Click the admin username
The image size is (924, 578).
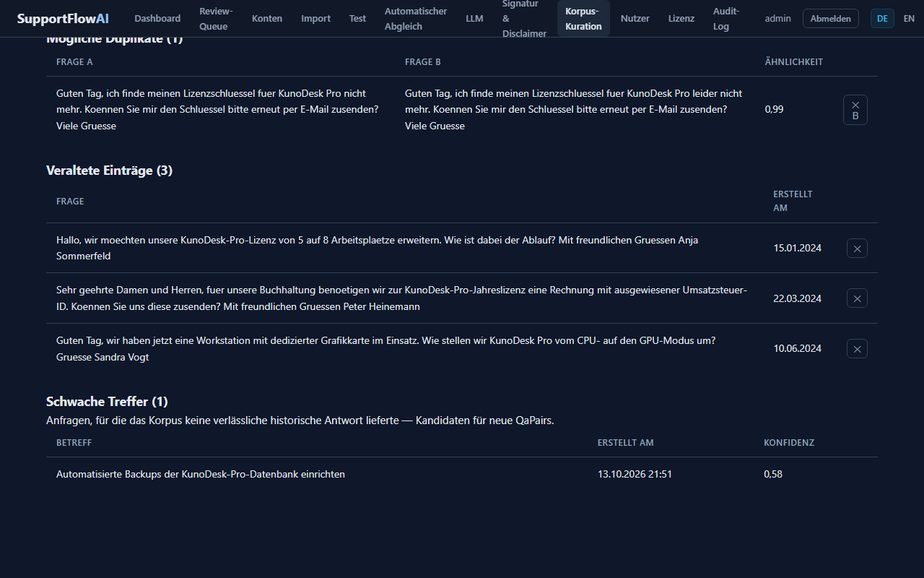tap(778, 19)
